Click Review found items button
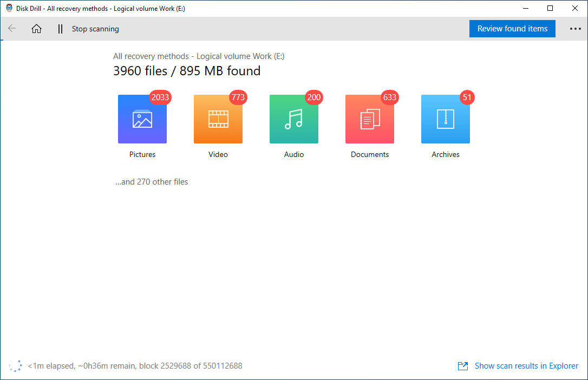588x380 pixels. [x=512, y=29]
